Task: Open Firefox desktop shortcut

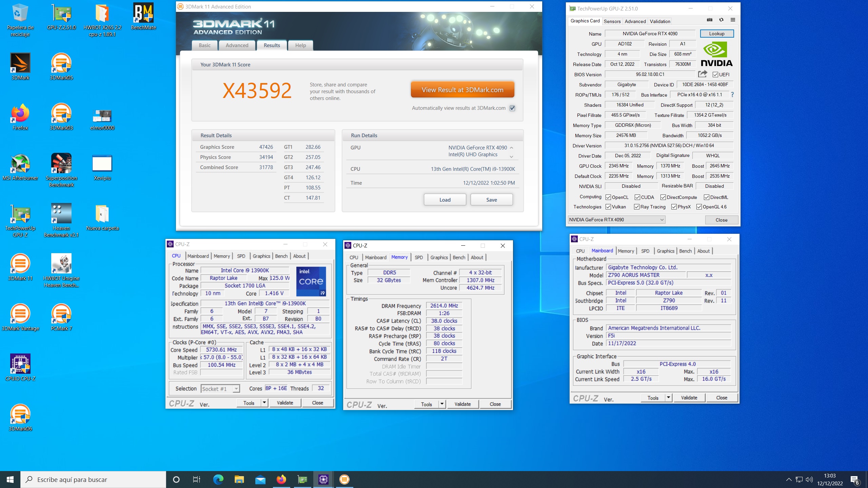Action: pos(20,117)
